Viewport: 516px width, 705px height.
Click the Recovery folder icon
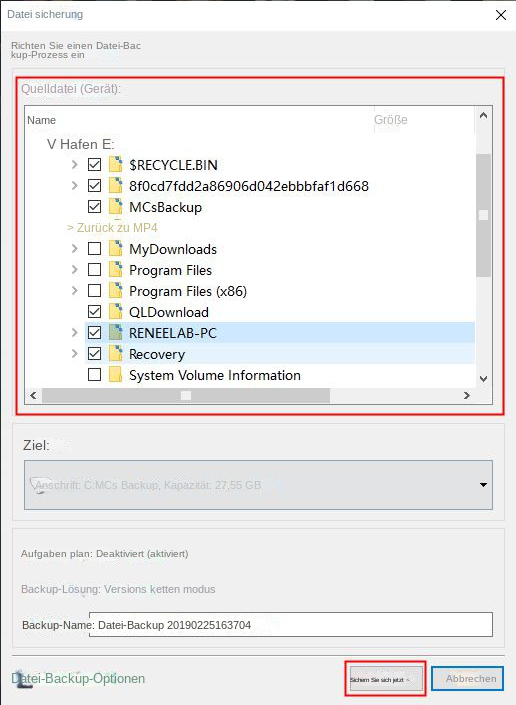point(116,354)
